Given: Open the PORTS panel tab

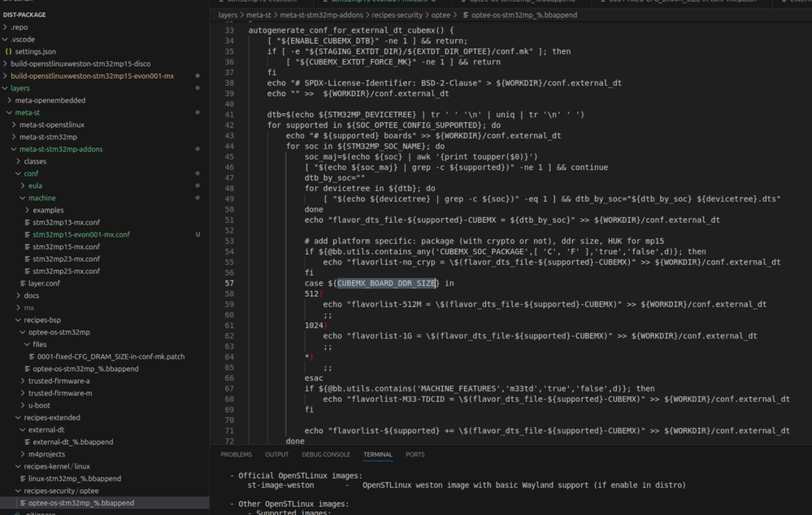Looking at the screenshot, I should pos(415,454).
